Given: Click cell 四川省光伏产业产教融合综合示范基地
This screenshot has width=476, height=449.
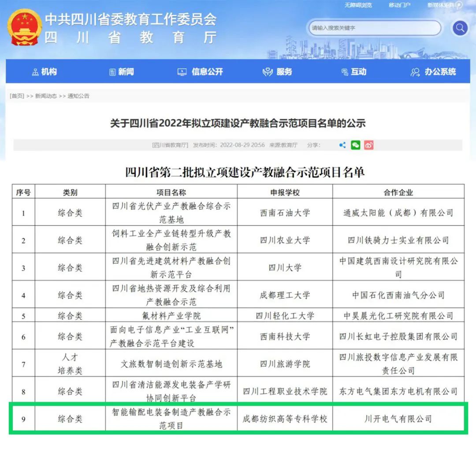Looking at the screenshot, I should tap(171, 213).
